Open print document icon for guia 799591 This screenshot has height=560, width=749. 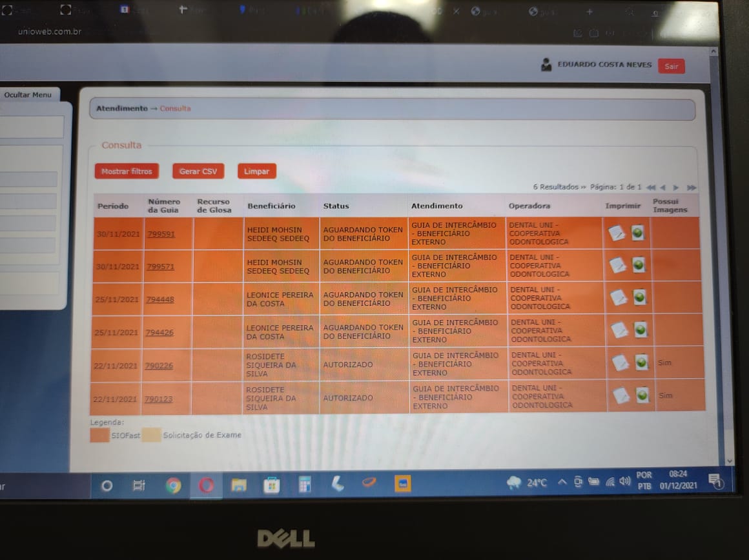pos(617,234)
